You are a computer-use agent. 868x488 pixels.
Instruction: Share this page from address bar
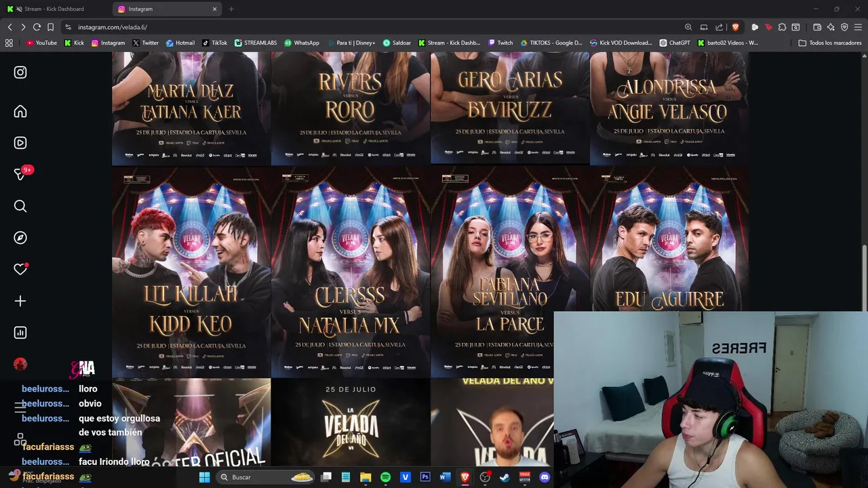pyautogui.click(x=719, y=27)
